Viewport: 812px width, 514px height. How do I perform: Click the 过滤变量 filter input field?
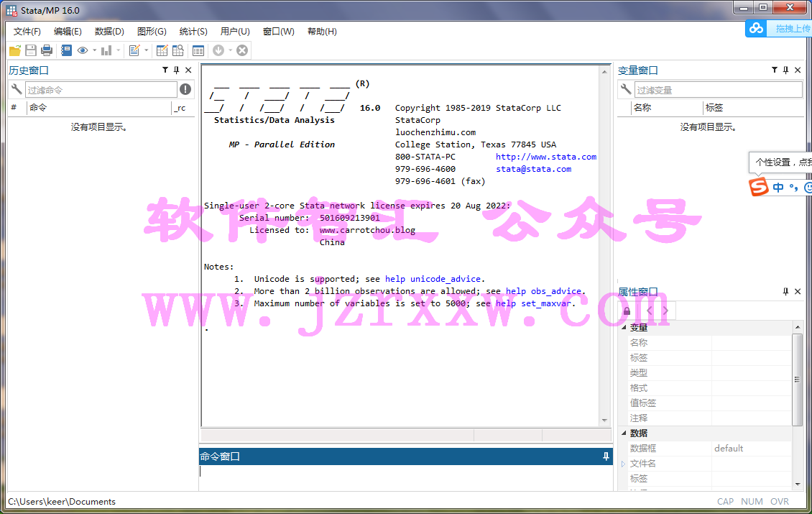[x=719, y=90]
